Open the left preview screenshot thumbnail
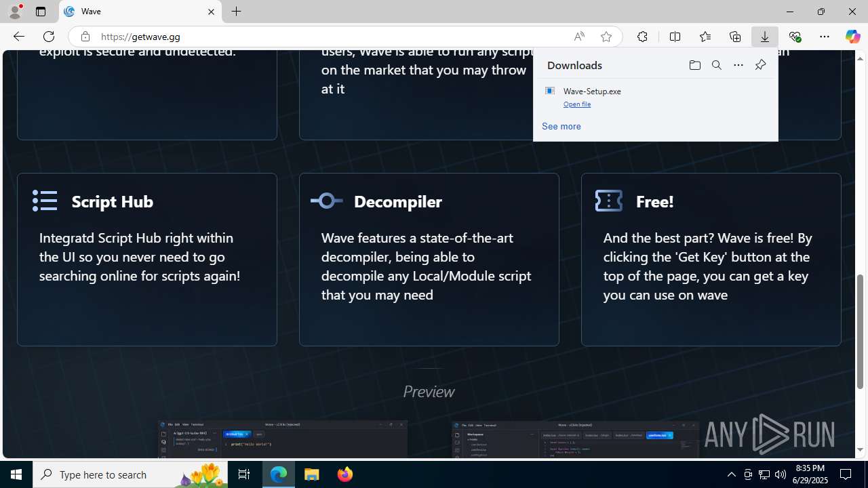The width and height of the screenshot is (868, 488). (283, 439)
